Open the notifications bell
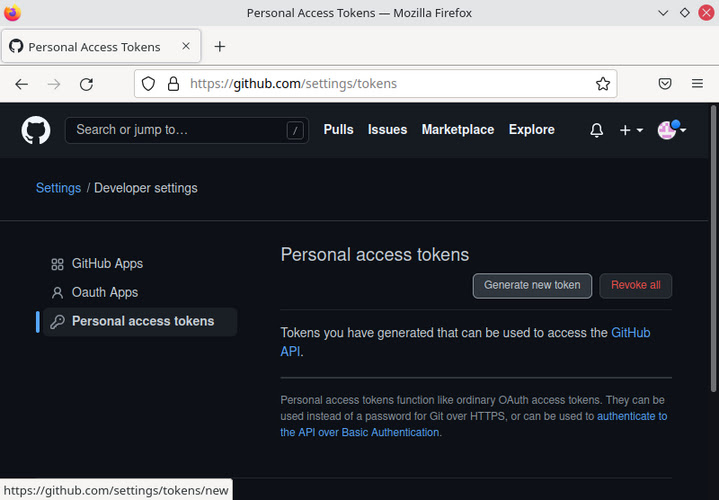The image size is (719, 500). coord(597,130)
